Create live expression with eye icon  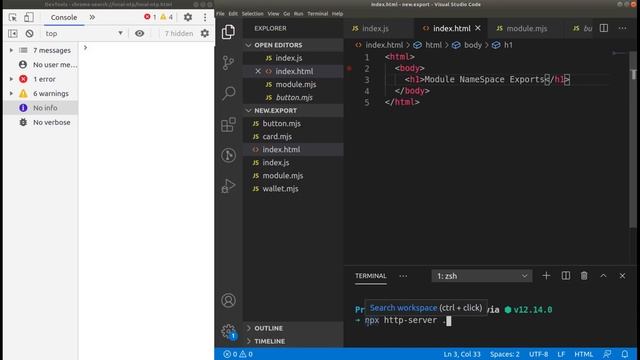140,33
